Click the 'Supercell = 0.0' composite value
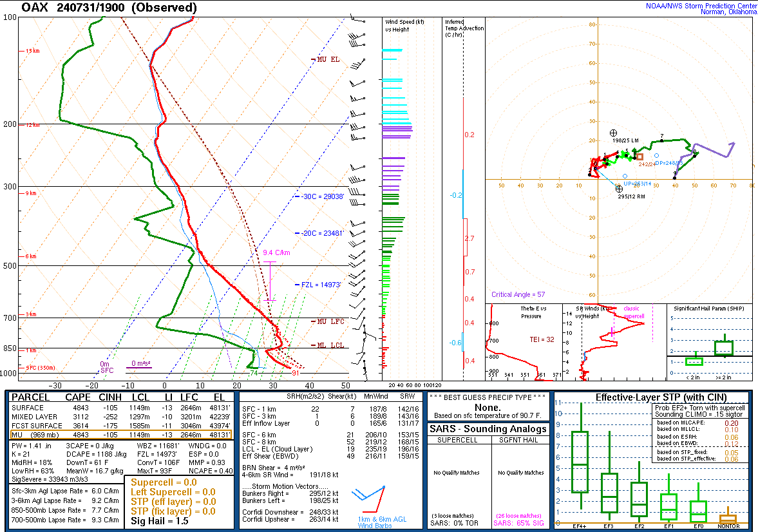Image resolution: width=758 pixels, height=532 pixels. coord(164,482)
